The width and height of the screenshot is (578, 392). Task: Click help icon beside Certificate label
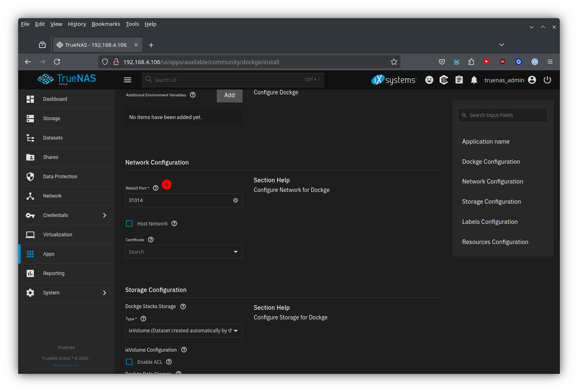tap(151, 240)
